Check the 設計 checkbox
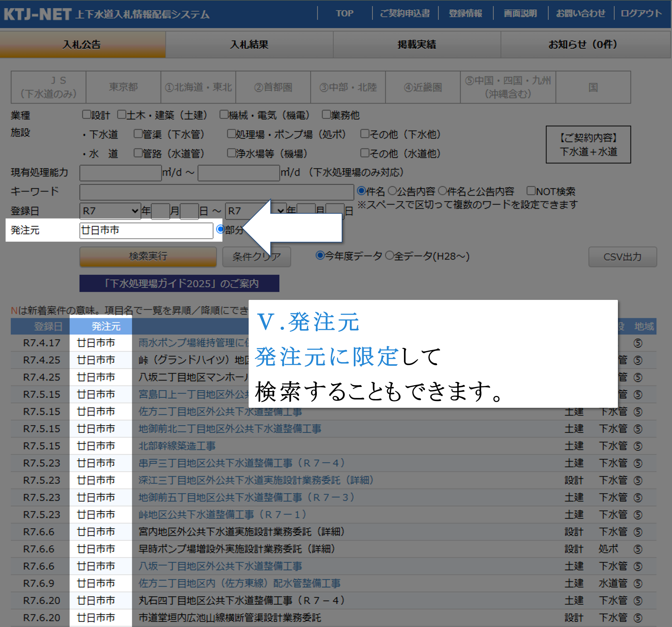 coord(87,115)
